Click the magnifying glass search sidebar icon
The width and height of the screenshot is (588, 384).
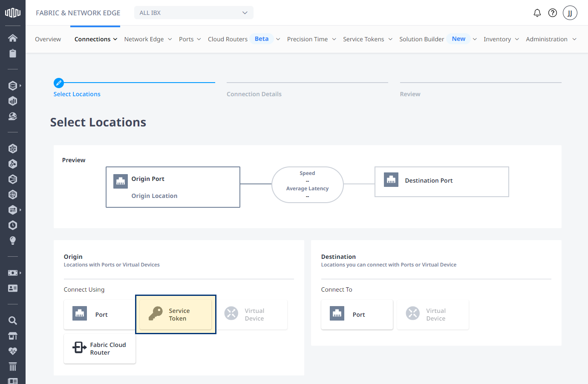13,321
